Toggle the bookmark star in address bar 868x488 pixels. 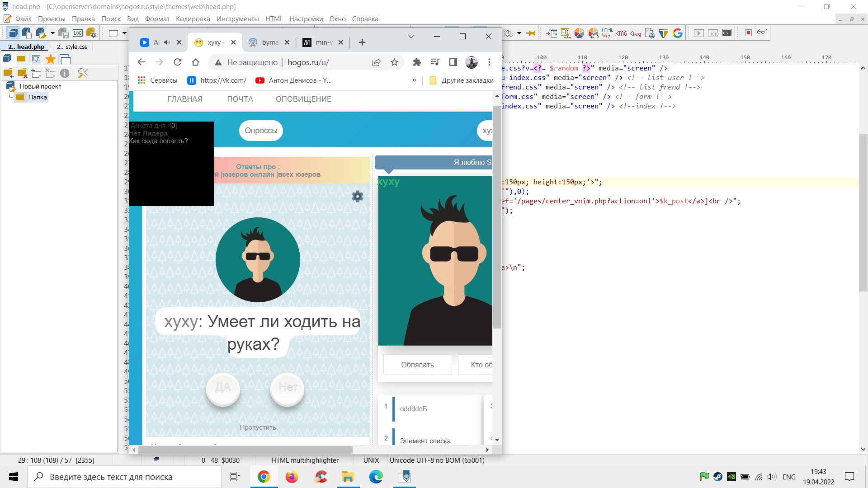point(394,62)
